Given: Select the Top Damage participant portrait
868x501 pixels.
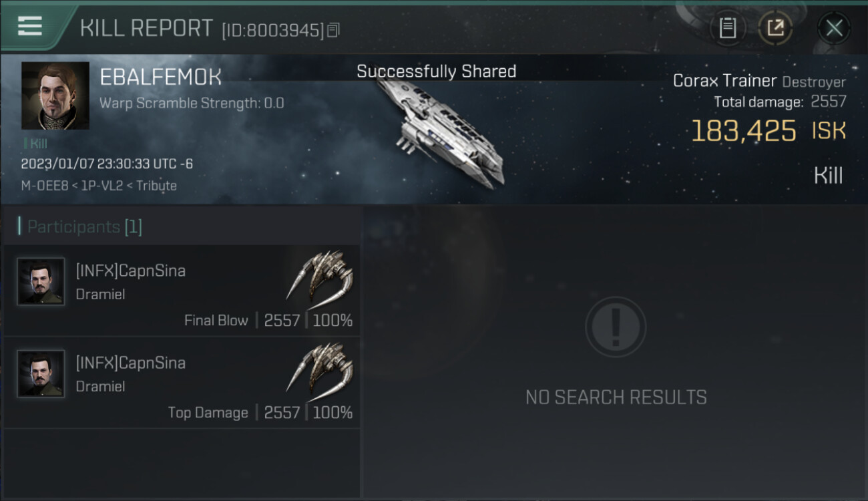Looking at the screenshot, I should click(41, 374).
